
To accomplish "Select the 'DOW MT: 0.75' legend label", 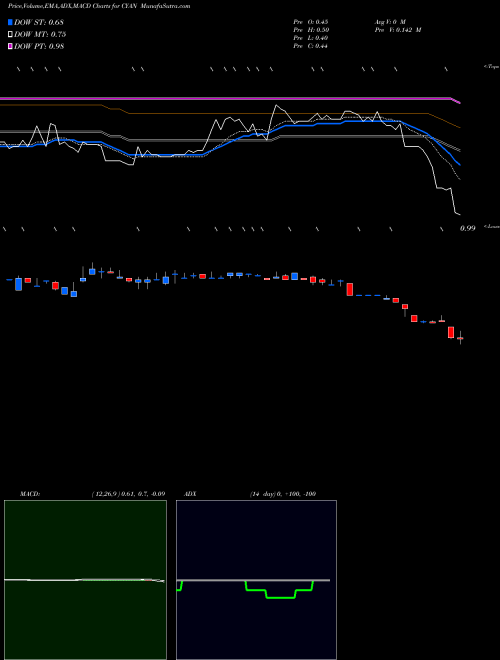I will [x=40, y=35].
